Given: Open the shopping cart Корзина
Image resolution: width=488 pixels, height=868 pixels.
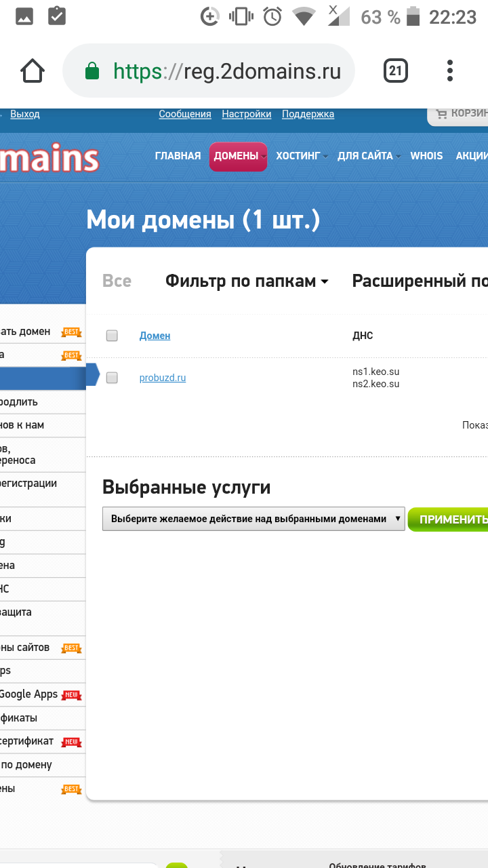Looking at the screenshot, I should tap(461, 114).
